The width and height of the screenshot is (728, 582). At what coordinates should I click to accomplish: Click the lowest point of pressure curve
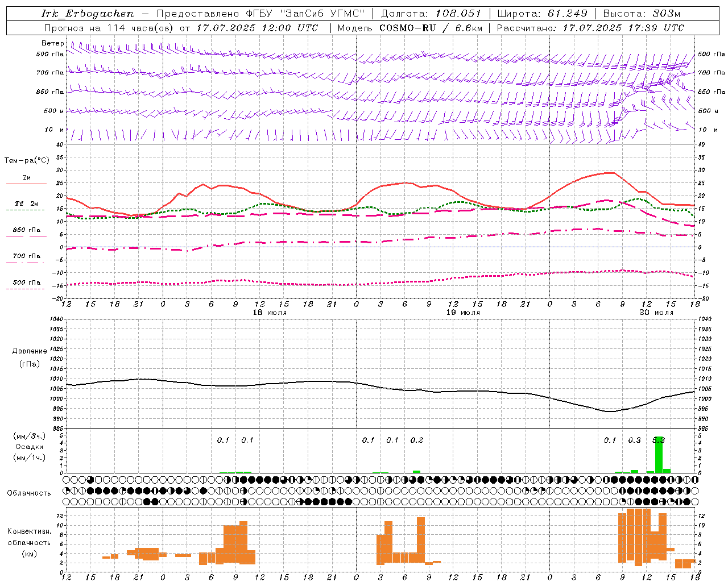click(x=610, y=411)
